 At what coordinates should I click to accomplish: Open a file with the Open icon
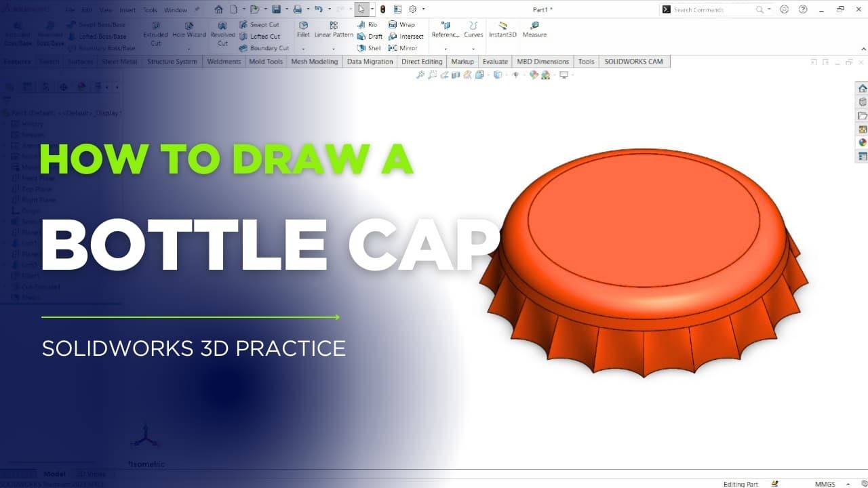[x=254, y=9]
